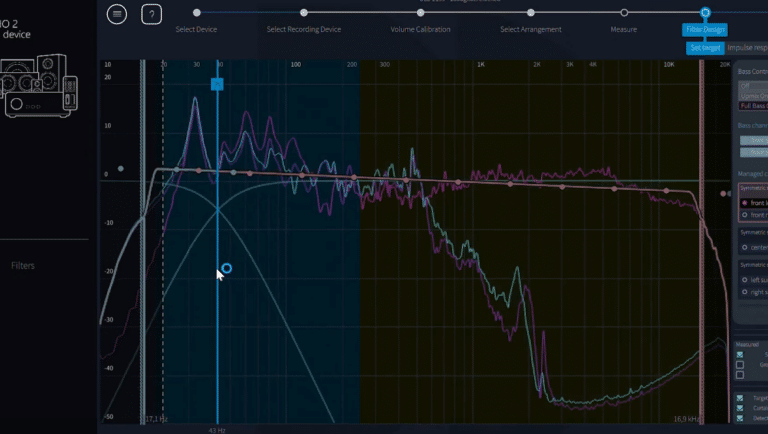
Task: Click the speaker system device illustration
Action: [x=39, y=86]
